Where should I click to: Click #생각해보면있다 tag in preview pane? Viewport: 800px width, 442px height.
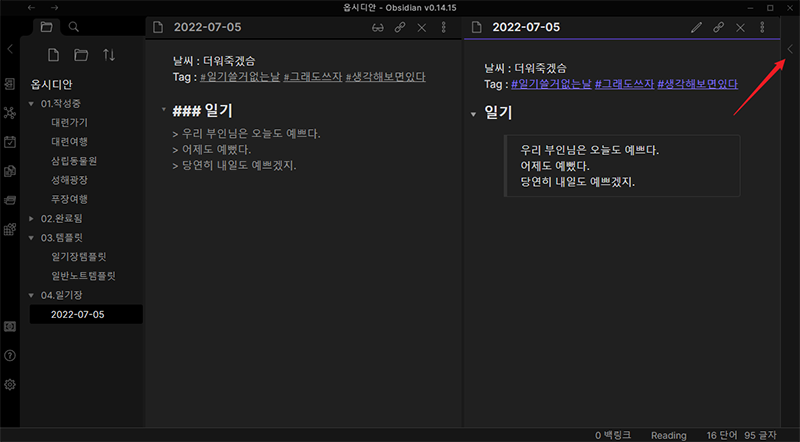697,84
